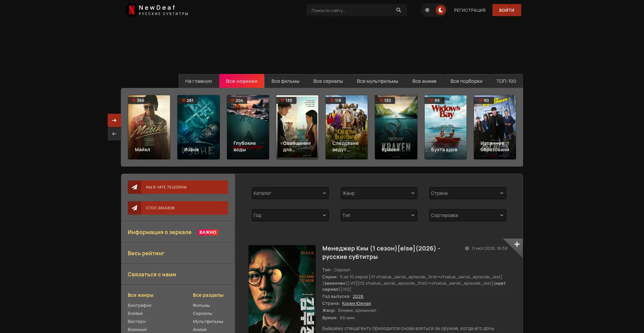Open Мультфильмы section link

click(208, 321)
